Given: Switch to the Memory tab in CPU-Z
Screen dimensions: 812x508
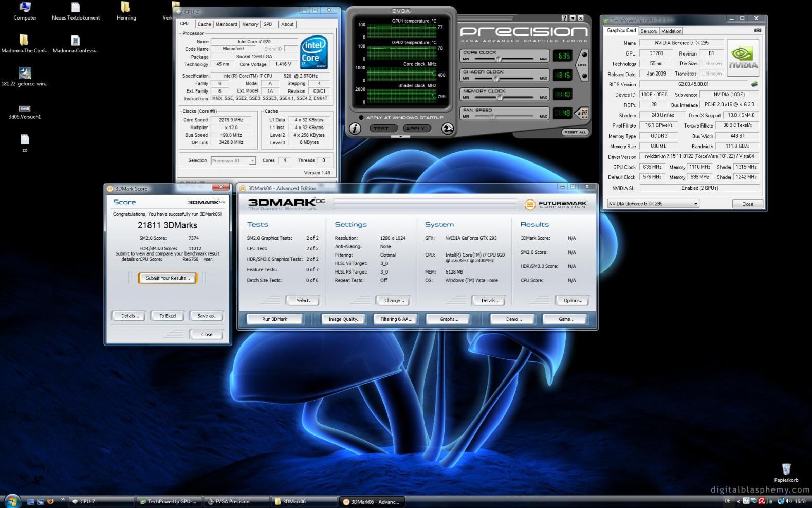Looking at the screenshot, I should (x=250, y=24).
